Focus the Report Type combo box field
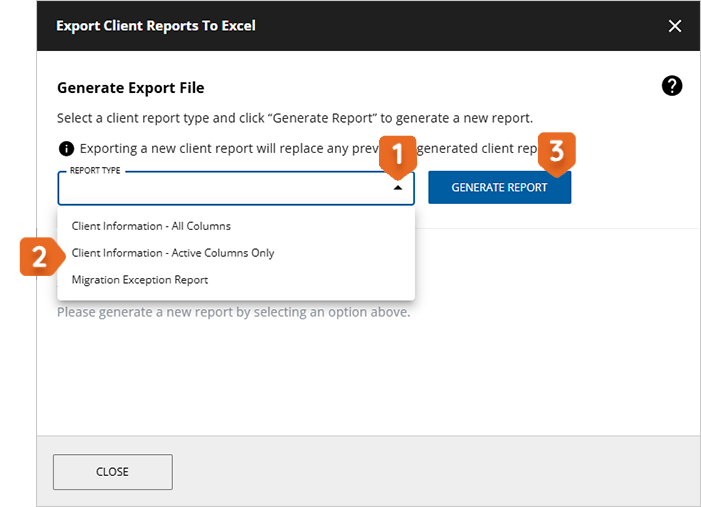 coord(220,189)
